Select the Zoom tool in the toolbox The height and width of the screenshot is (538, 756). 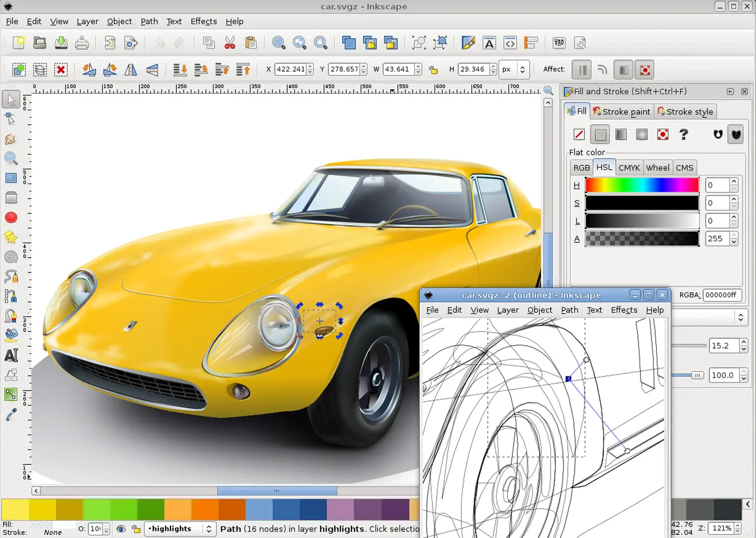tap(11, 159)
